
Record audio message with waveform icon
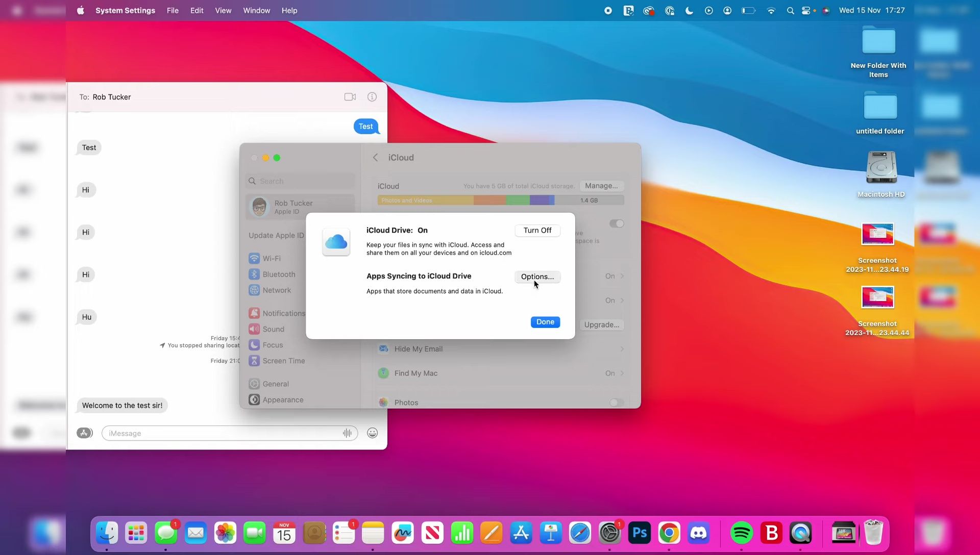coord(347,433)
